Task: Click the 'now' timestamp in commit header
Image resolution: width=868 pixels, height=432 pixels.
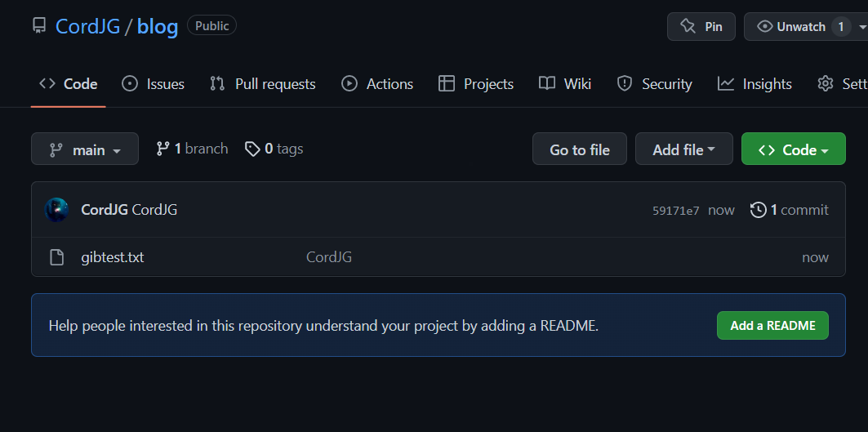Action: coord(721,211)
